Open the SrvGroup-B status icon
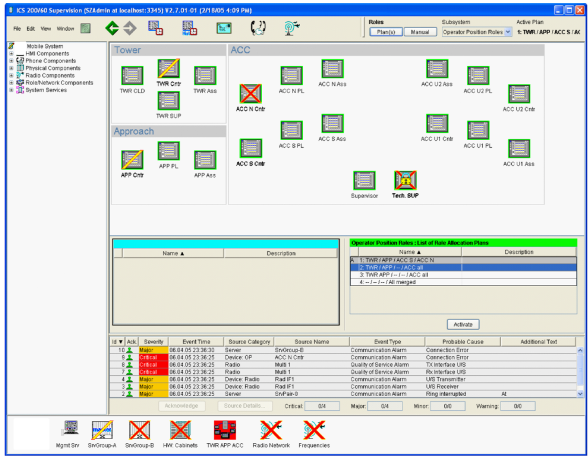The width and height of the screenshot is (588, 458). coord(140,430)
